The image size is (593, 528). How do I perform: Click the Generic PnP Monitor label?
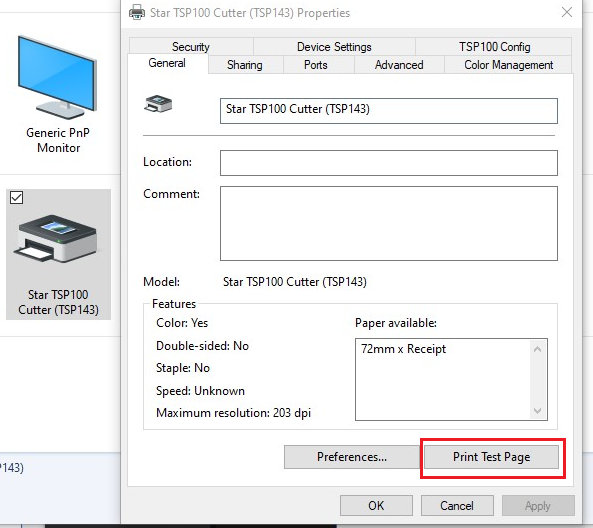click(x=58, y=140)
